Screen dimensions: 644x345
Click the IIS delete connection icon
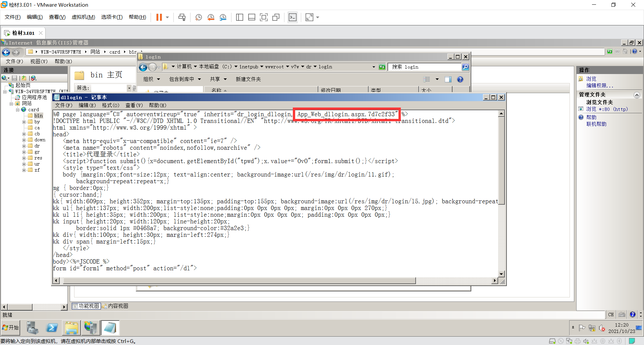pos(33,78)
